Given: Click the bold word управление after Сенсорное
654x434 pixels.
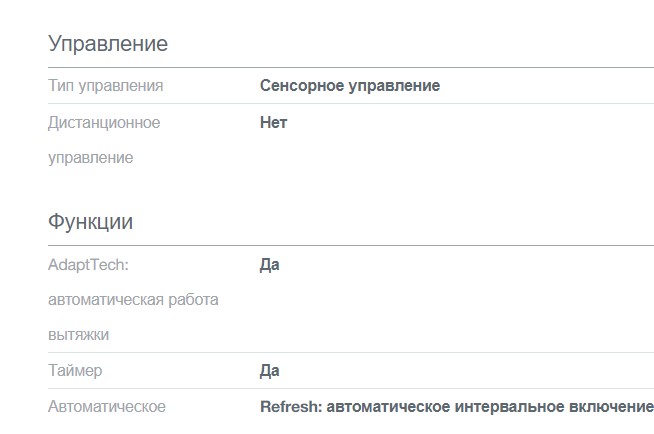Looking at the screenshot, I should (x=393, y=86).
